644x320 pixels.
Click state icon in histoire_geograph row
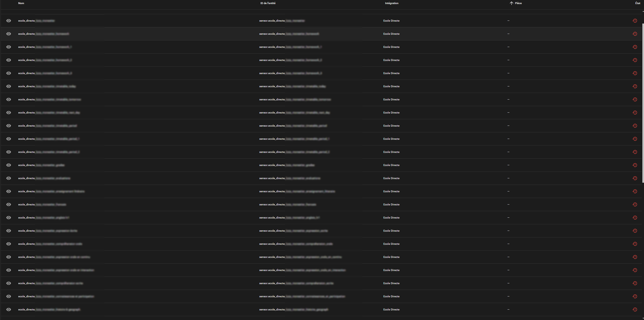pyautogui.click(x=635, y=310)
